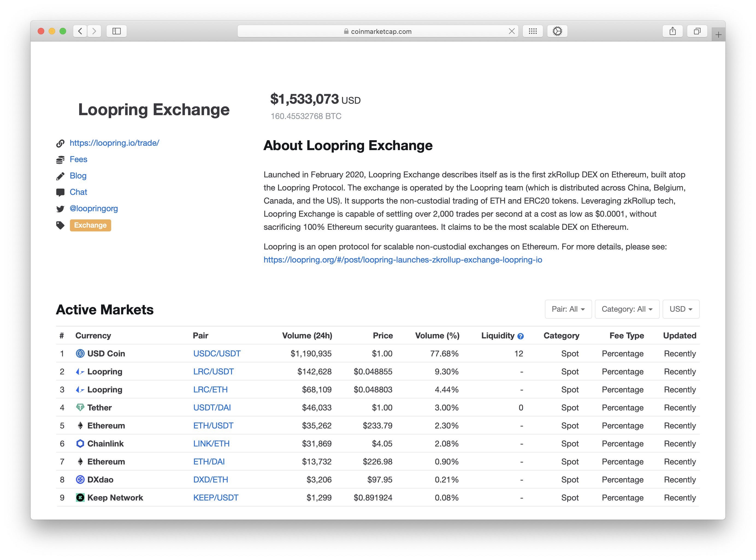Go forward with the Safari forward arrow
Image resolution: width=756 pixels, height=560 pixels.
point(94,31)
